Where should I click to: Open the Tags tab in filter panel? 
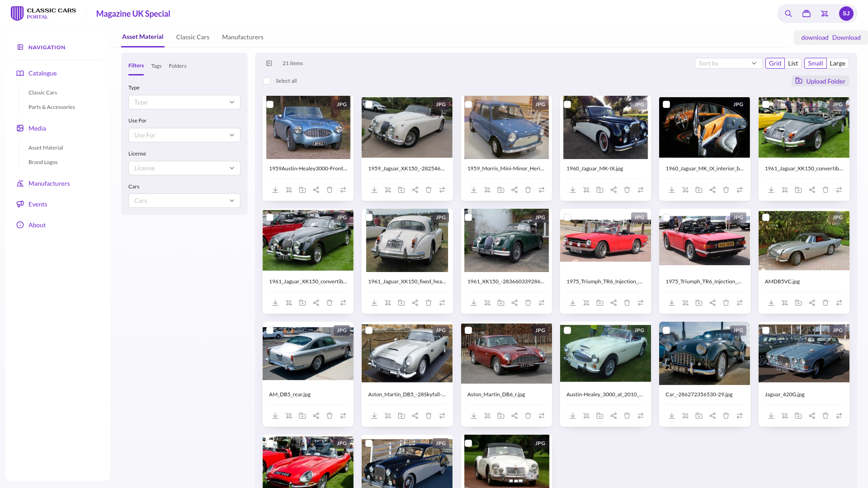(x=156, y=66)
